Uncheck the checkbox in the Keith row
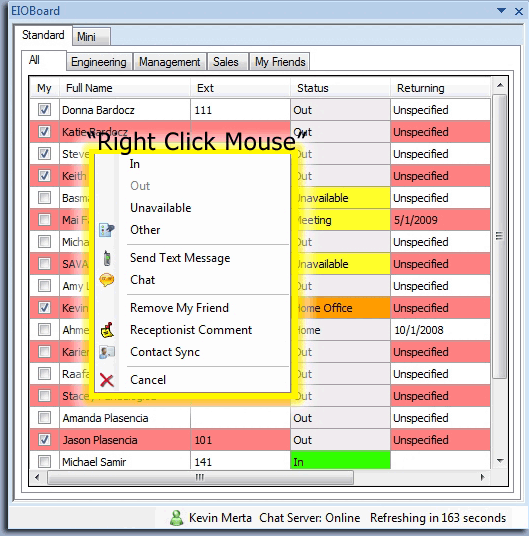This screenshot has height=536, width=529. click(x=44, y=176)
